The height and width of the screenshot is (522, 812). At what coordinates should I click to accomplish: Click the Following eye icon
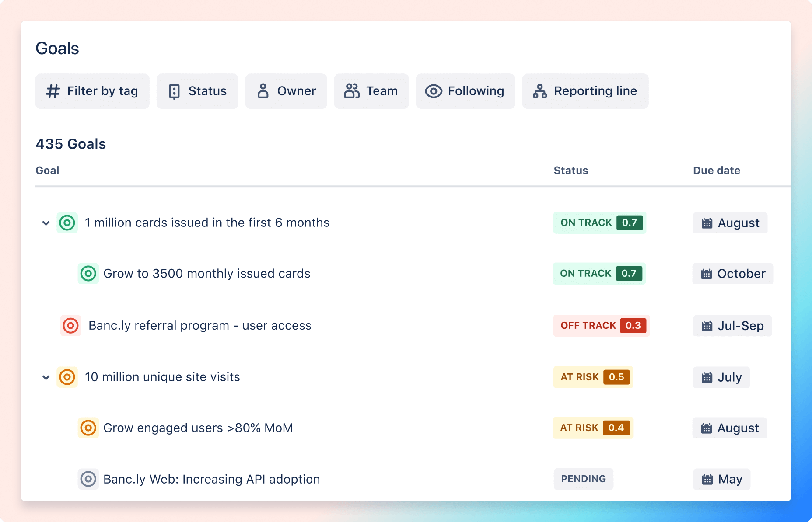click(x=434, y=91)
